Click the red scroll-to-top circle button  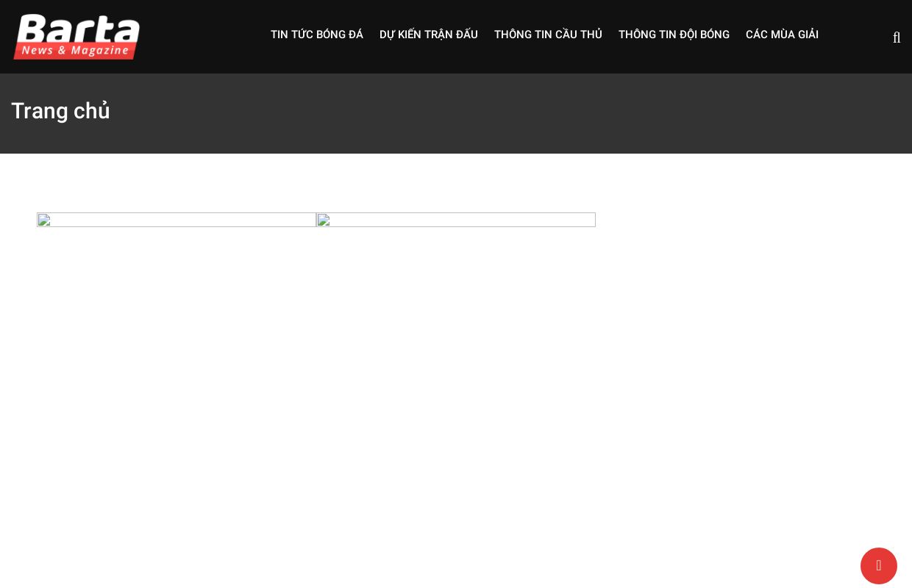(x=878, y=566)
